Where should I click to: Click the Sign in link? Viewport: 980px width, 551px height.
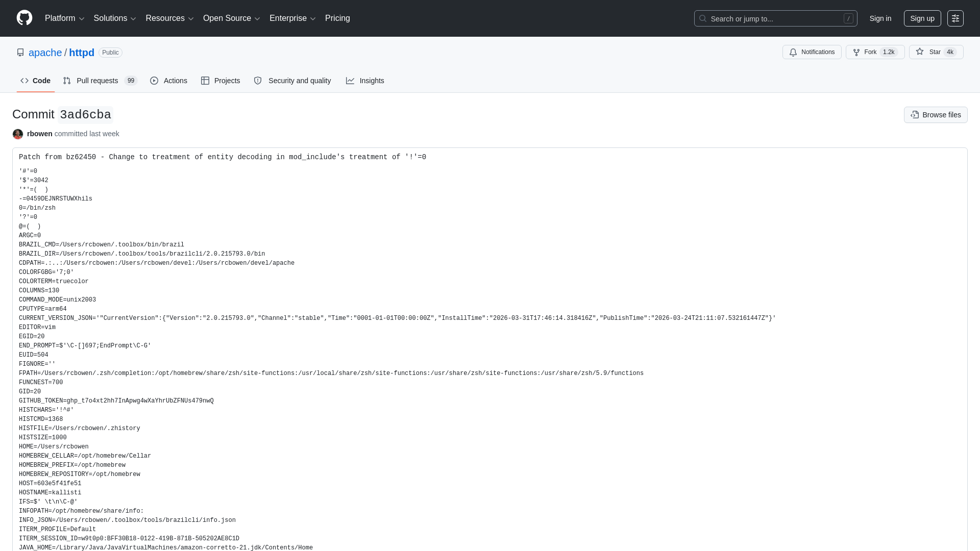point(880,18)
